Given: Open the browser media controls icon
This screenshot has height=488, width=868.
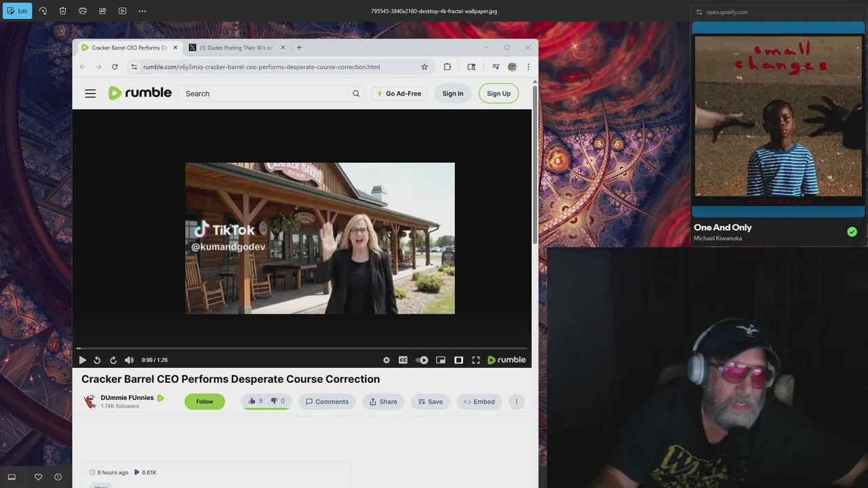Looking at the screenshot, I should pos(496,66).
